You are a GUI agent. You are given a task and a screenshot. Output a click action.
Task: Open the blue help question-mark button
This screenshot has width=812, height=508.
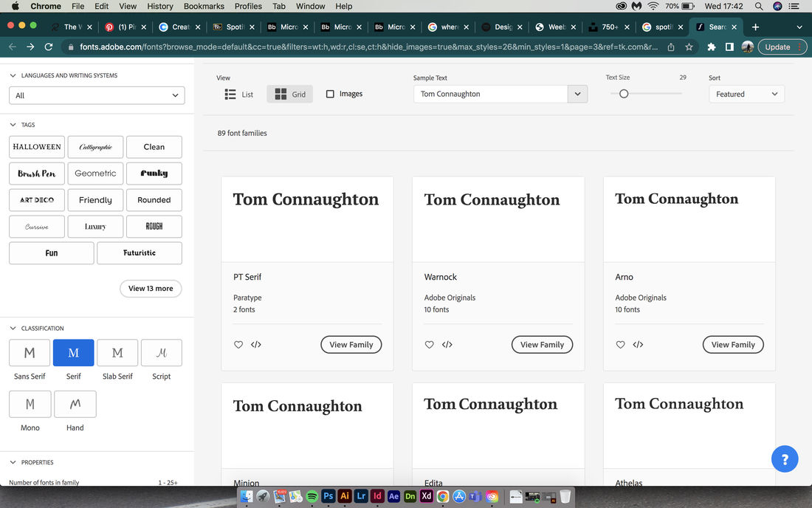pyautogui.click(x=785, y=459)
